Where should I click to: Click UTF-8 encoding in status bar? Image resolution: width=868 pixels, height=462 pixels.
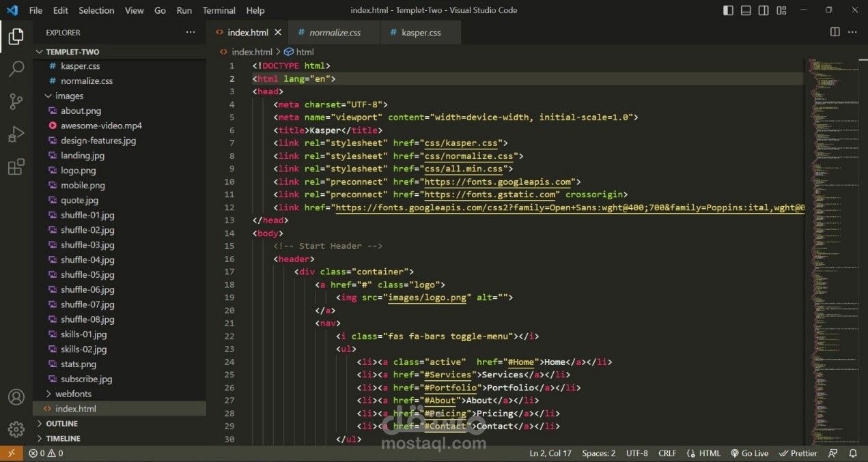tap(636, 453)
